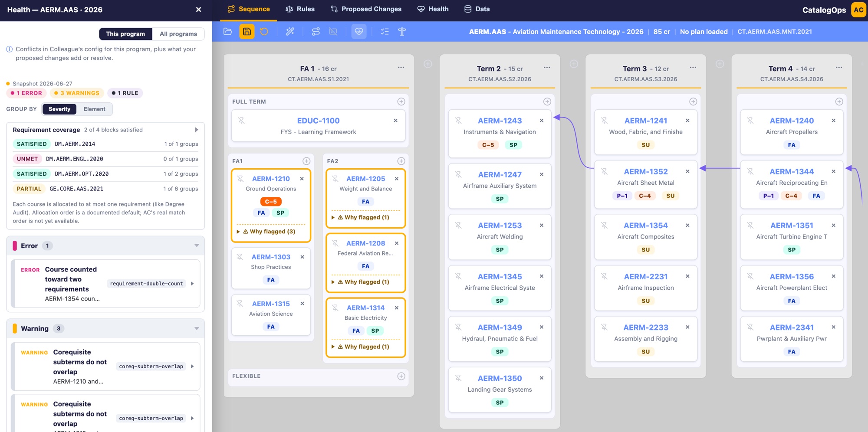Screen dimensions: 868x432
Task: Expand Why flagged (3) on AERM-1210
Action: click(269, 232)
